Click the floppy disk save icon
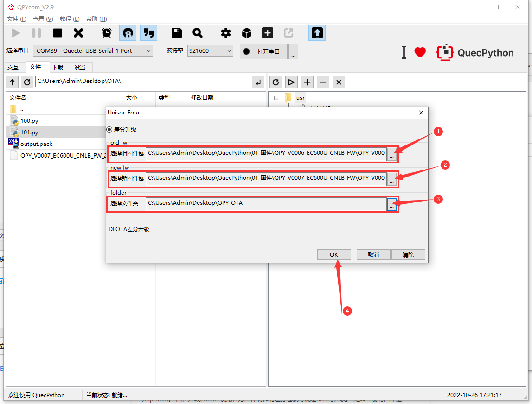Image resolution: width=532 pixels, height=404 pixels. pos(176,33)
